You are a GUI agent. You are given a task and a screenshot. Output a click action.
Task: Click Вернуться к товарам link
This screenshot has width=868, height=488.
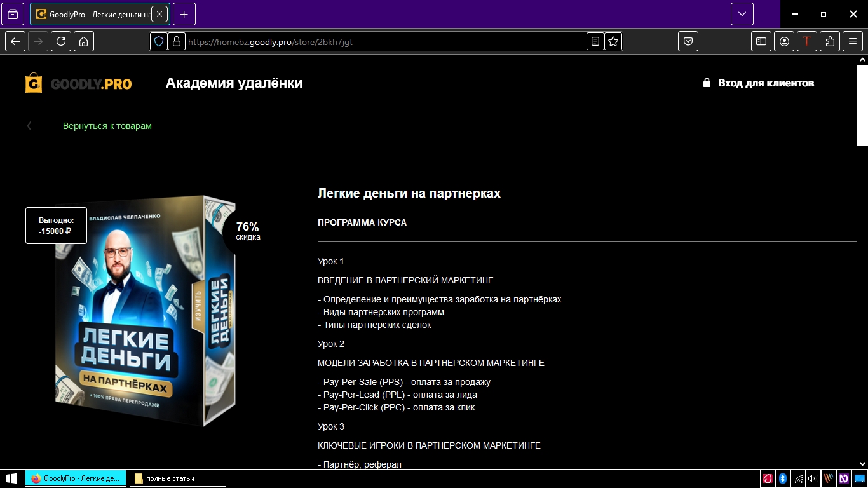[x=107, y=126]
